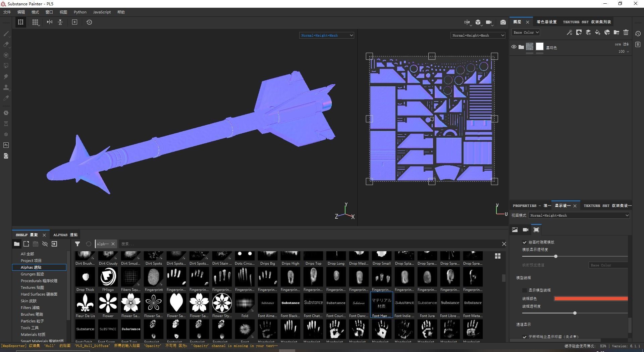Select the Material Picker eyedropper tool

(x=6, y=98)
